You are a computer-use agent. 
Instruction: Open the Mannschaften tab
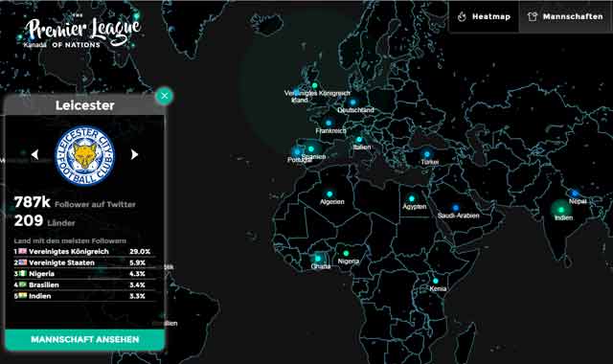click(x=565, y=16)
